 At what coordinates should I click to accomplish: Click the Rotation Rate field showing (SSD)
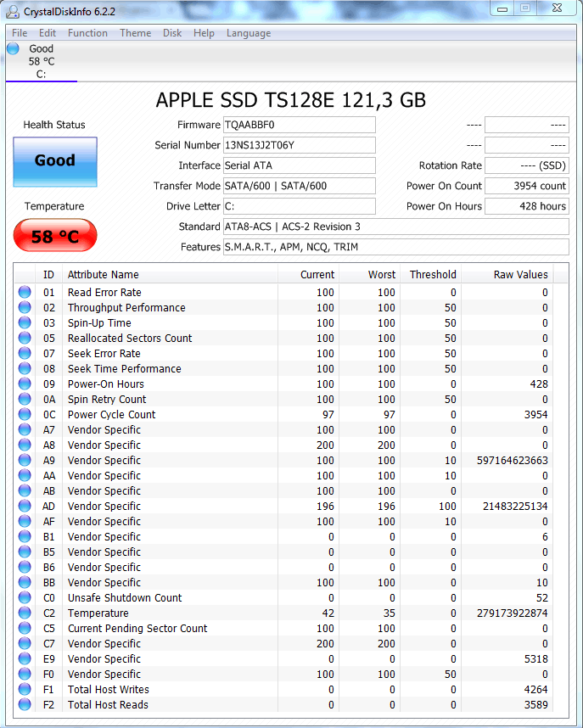click(x=527, y=165)
